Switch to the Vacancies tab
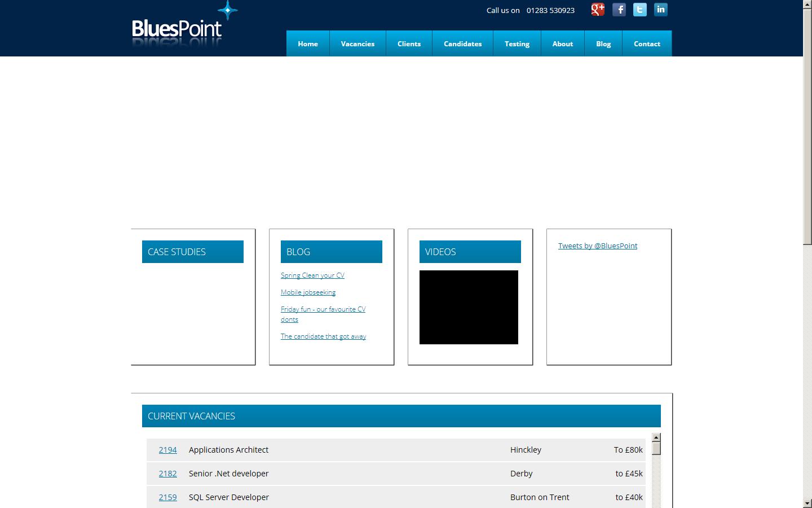 tap(358, 43)
